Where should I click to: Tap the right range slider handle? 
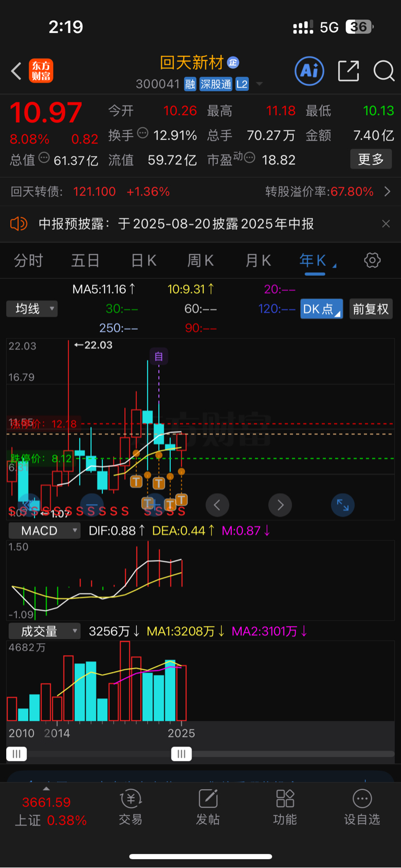182,754
